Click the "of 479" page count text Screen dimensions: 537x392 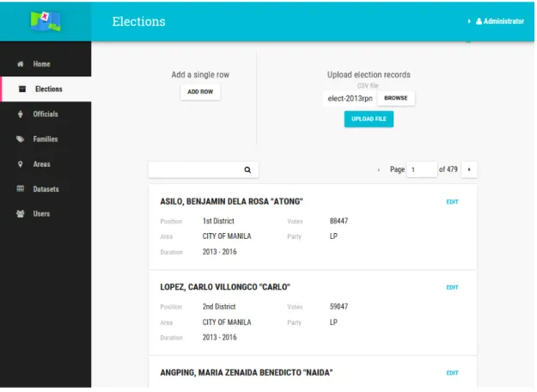[x=449, y=169]
